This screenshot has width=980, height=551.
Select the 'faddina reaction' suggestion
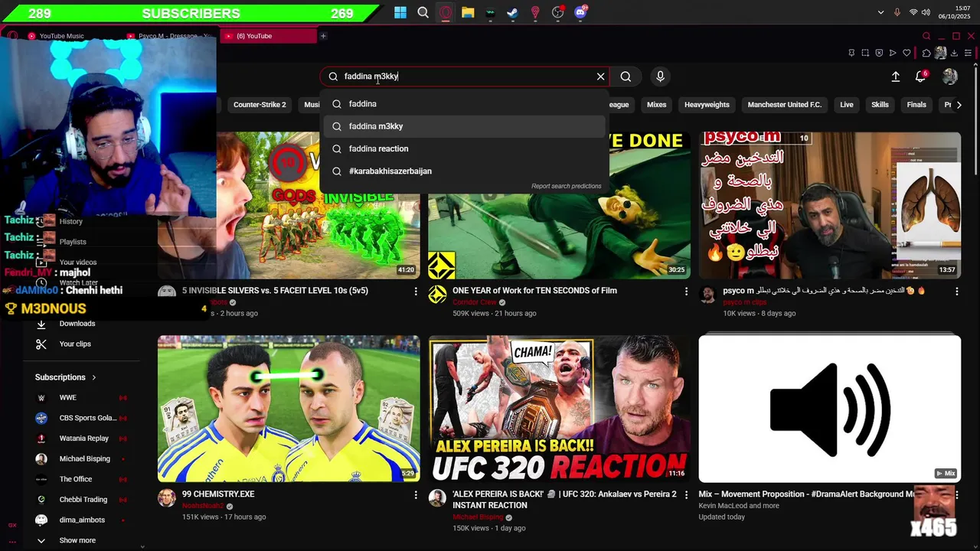[x=464, y=148]
